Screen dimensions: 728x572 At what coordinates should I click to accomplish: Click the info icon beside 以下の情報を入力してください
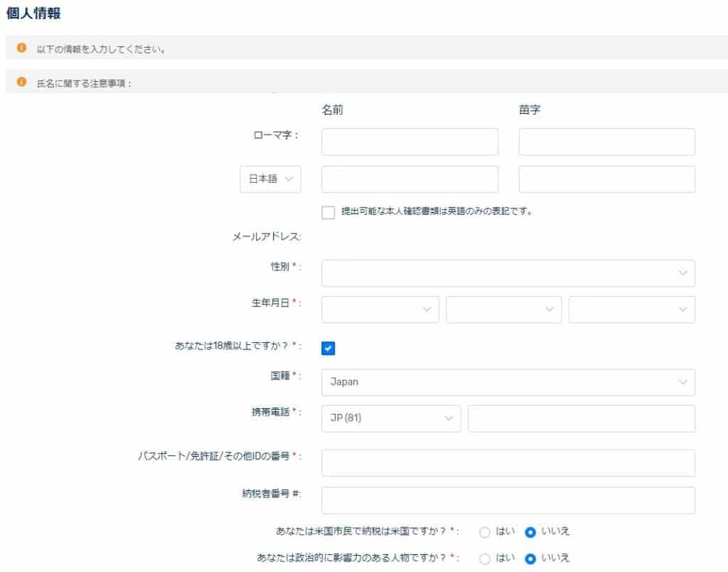pyautogui.click(x=21, y=48)
